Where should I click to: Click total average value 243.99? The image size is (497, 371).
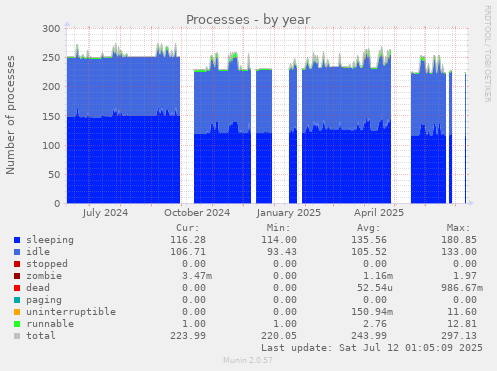point(369,336)
